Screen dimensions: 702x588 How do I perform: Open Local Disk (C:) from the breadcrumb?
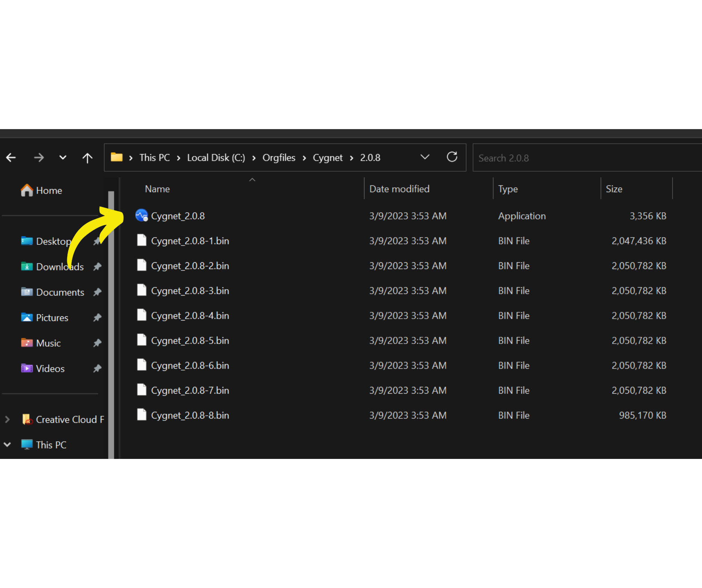[x=216, y=157]
